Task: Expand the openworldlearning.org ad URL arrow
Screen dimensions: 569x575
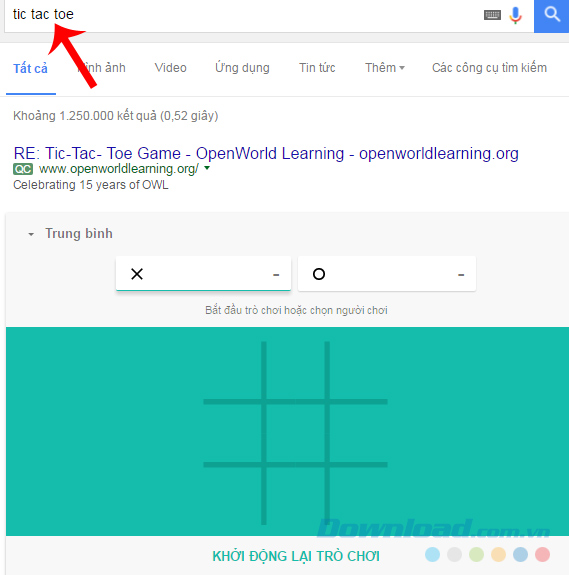Action: (x=207, y=168)
